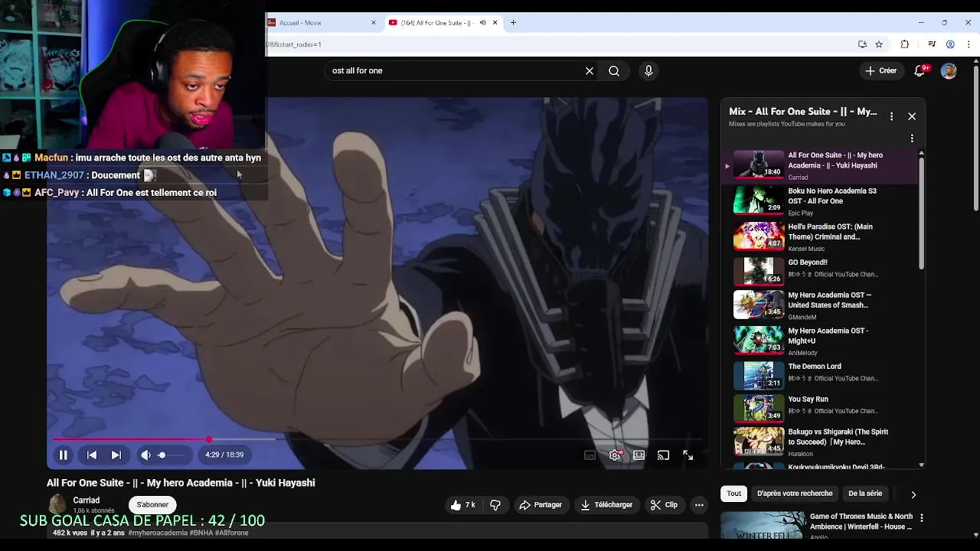Select the Tout filter chip
This screenshot has height=551, width=980.
tap(734, 494)
